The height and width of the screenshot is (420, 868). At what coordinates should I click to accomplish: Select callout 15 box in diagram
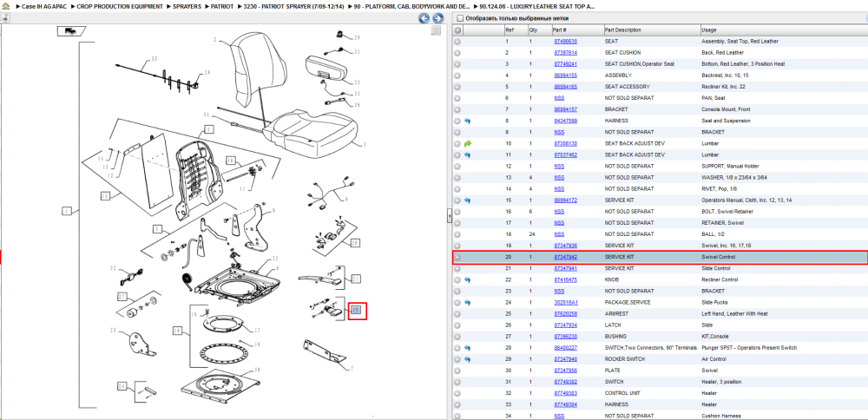click(x=106, y=196)
